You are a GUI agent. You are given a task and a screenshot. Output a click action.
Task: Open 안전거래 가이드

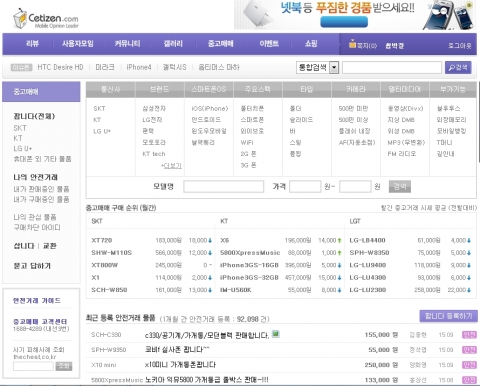37,301
